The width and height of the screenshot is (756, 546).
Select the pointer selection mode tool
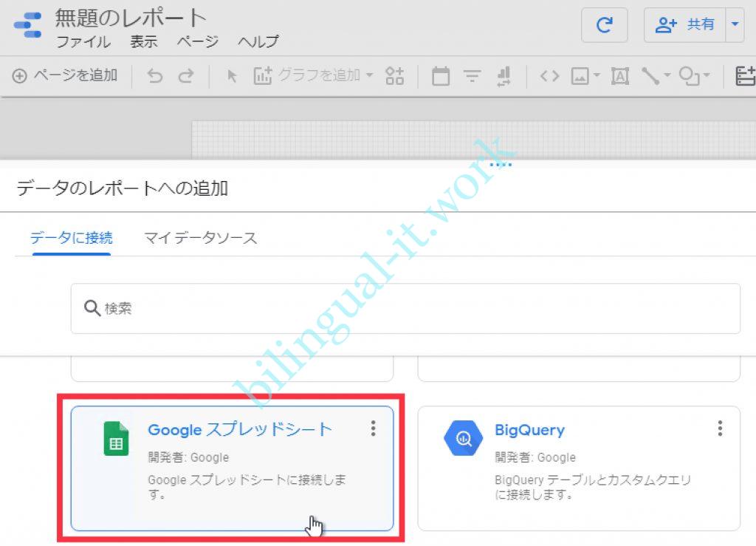point(232,75)
